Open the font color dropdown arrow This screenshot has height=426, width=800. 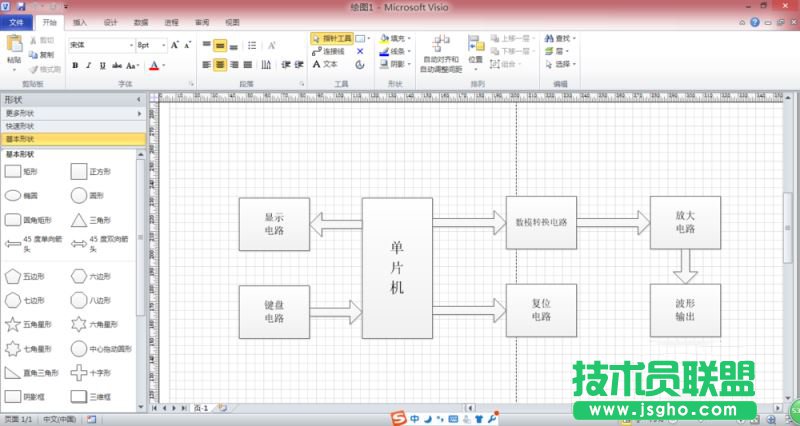[x=164, y=65]
